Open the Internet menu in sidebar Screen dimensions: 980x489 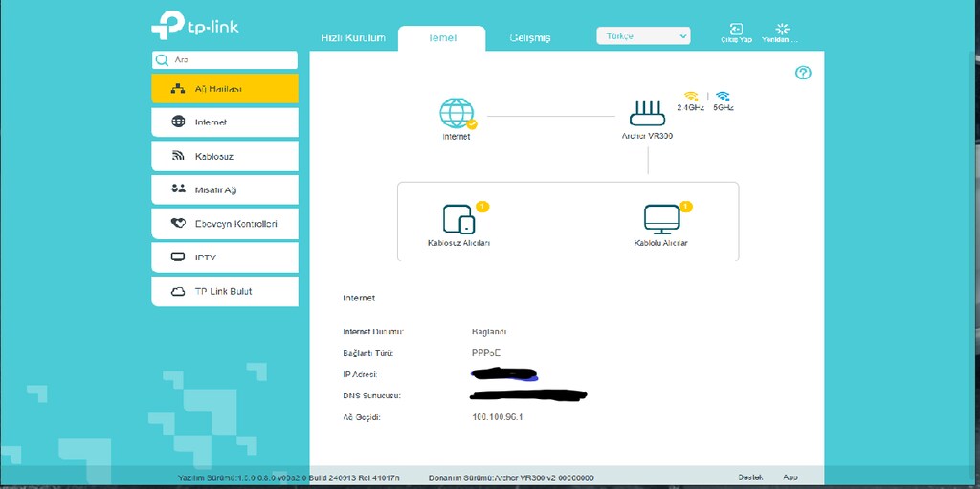point(224,122)
